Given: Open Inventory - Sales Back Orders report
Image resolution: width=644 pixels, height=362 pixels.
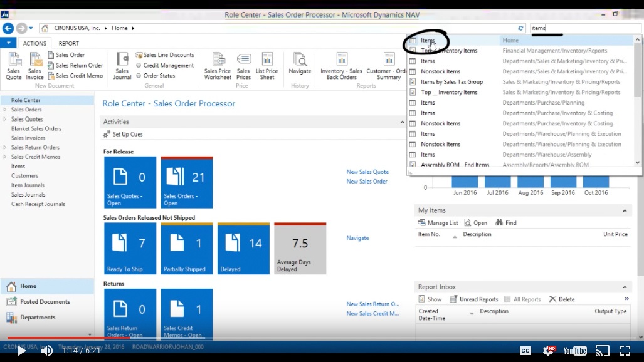Looking at the screenshot, I should 341,66.
